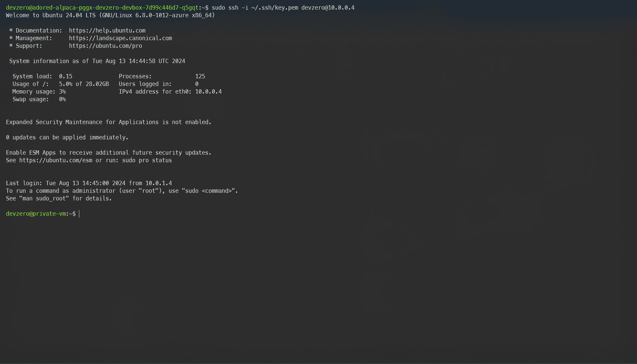
Task: Click the sudo ssh command text
Action: pyautogui.click(x=232, y=7)
